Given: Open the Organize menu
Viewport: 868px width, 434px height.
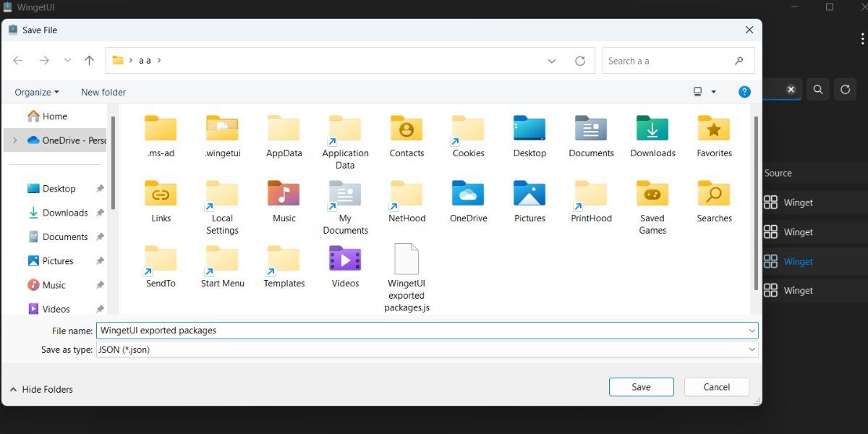Looking at the screenshot, I should [x=37, y=92].
